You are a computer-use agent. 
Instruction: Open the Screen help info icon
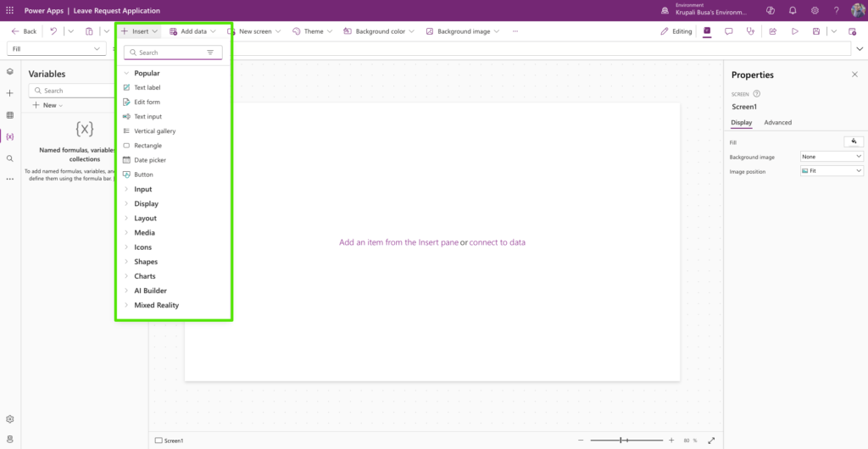click(x=757, y=94)
